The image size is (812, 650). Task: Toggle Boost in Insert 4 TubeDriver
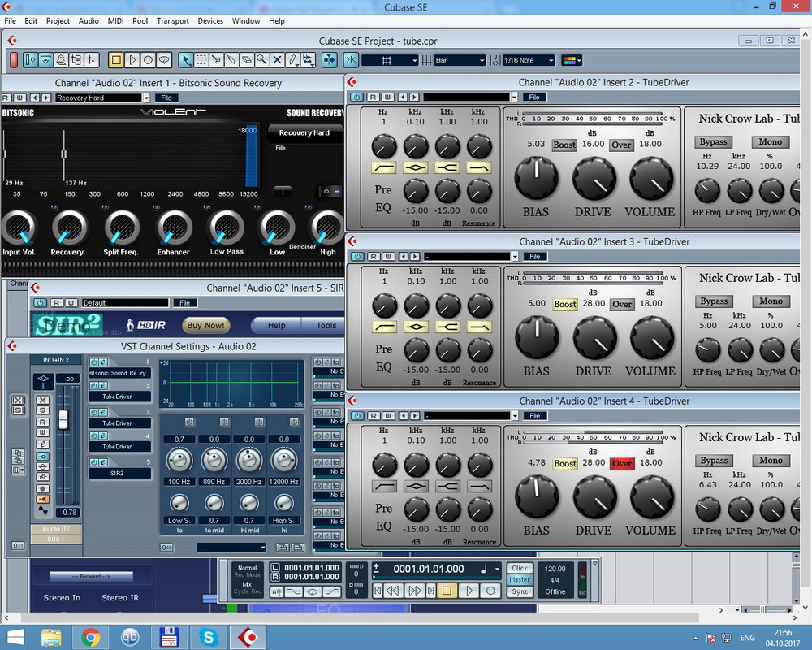[564, 463]
